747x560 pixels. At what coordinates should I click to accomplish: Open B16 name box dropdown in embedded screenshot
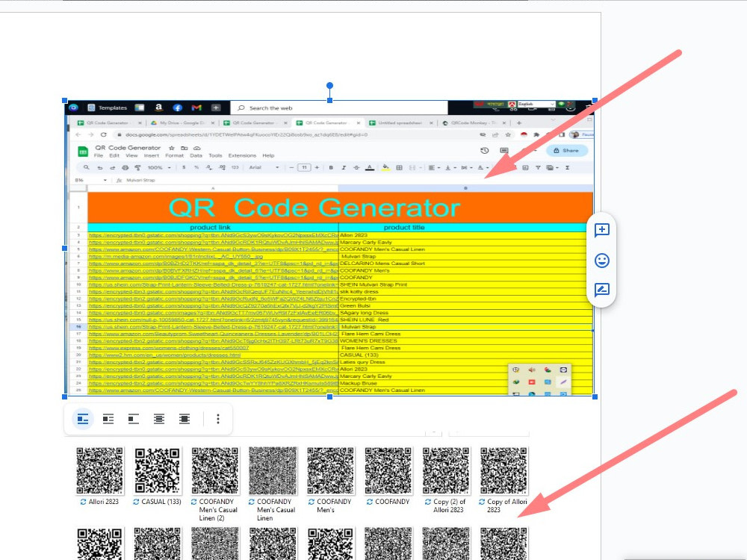105,181
